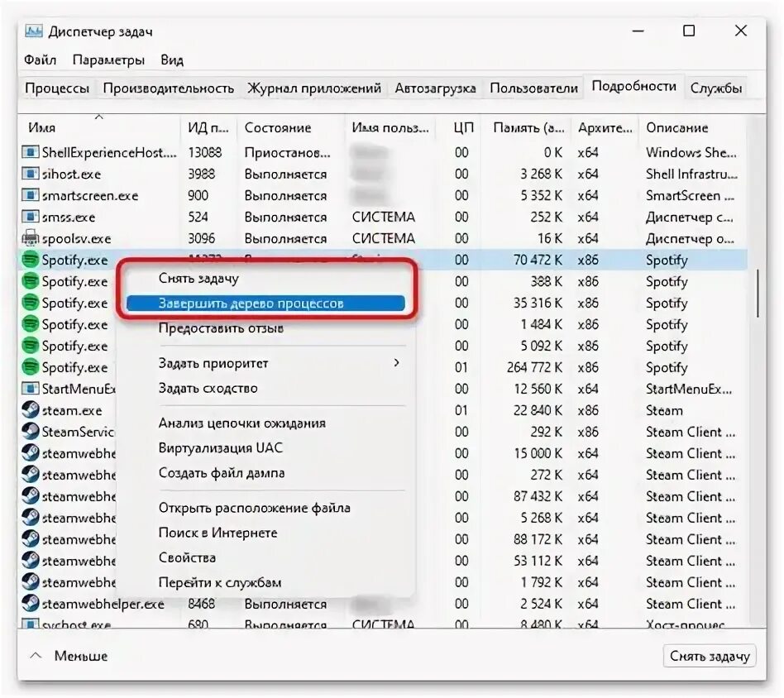The height and width of the screenshot is (698, 784).
Task: Sort by the Имя польз... column header
Action: tap(390, 127)
